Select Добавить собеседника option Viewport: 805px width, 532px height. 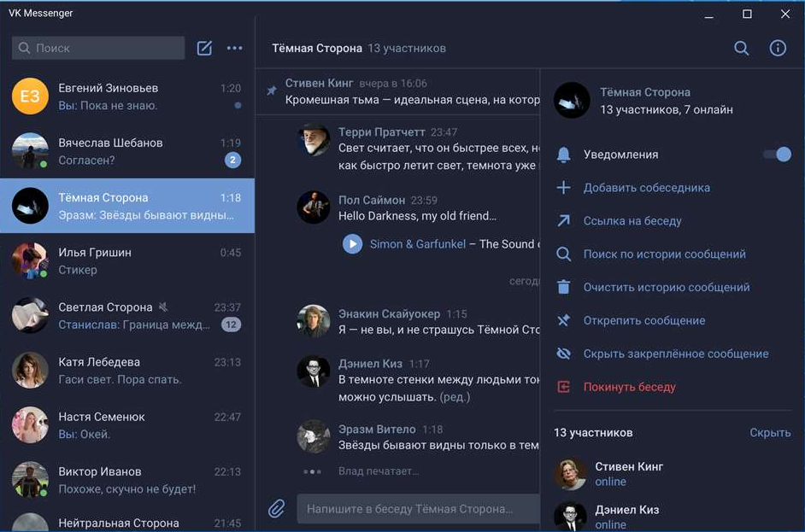[x=646, y=188]
